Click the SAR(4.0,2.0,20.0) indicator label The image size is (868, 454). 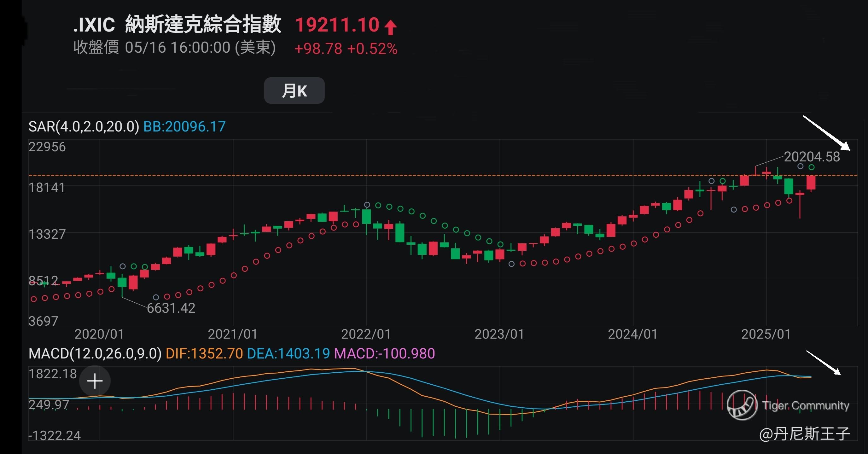[x=84, y=127]
